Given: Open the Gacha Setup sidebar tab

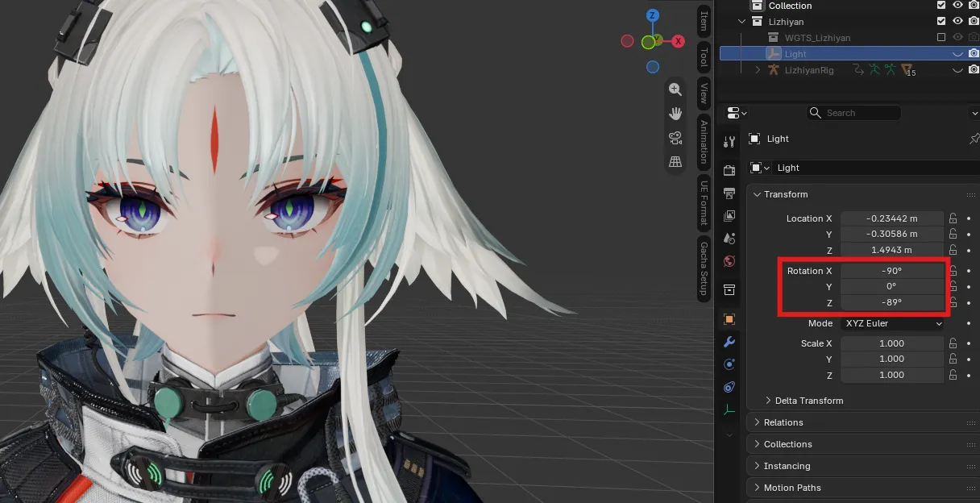Looking at the screenshot, I should pyautogui.click(x=704, y=269).
